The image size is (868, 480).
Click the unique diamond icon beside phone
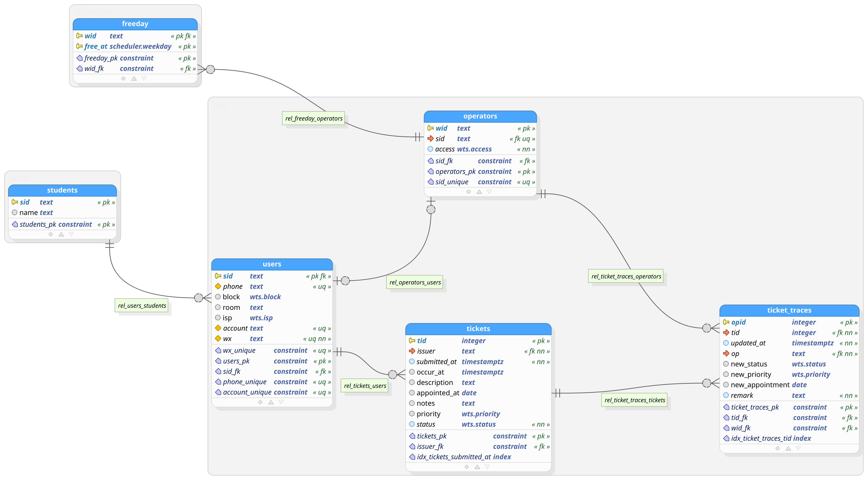218,286
